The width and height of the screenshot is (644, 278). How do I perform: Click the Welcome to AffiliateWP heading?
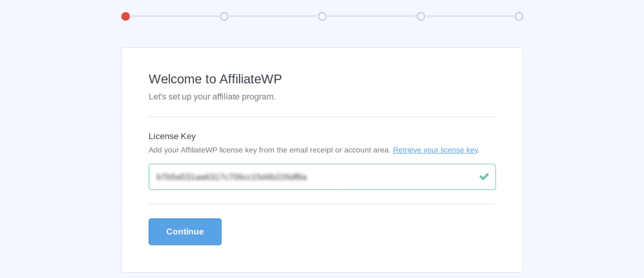[x=215, y=79]
